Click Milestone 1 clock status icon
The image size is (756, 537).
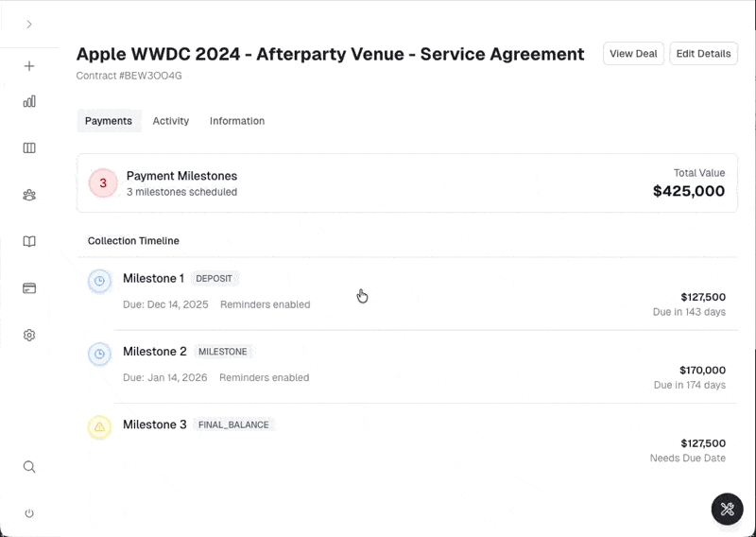click(x=99, y=281)
